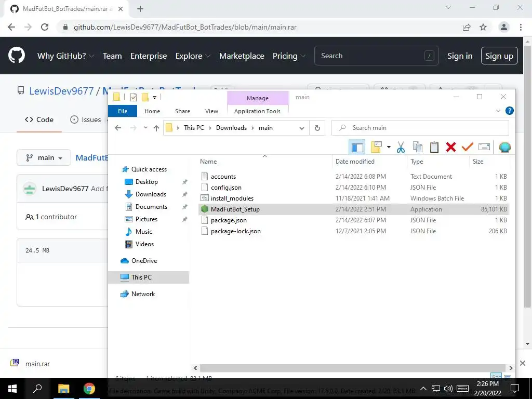Open the Why GitHub? dropdown menu
The width and height of the screenshot is (532, 399).
[65, 56]
